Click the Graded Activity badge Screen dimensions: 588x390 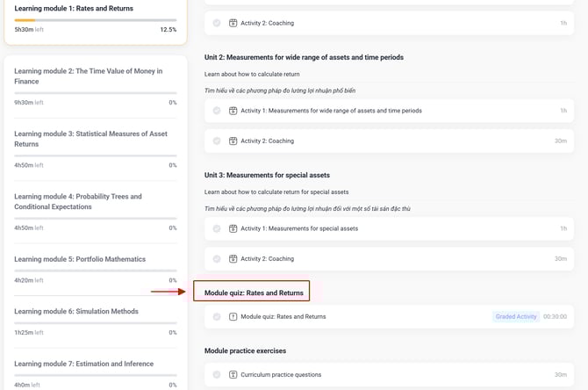point(515,316)
